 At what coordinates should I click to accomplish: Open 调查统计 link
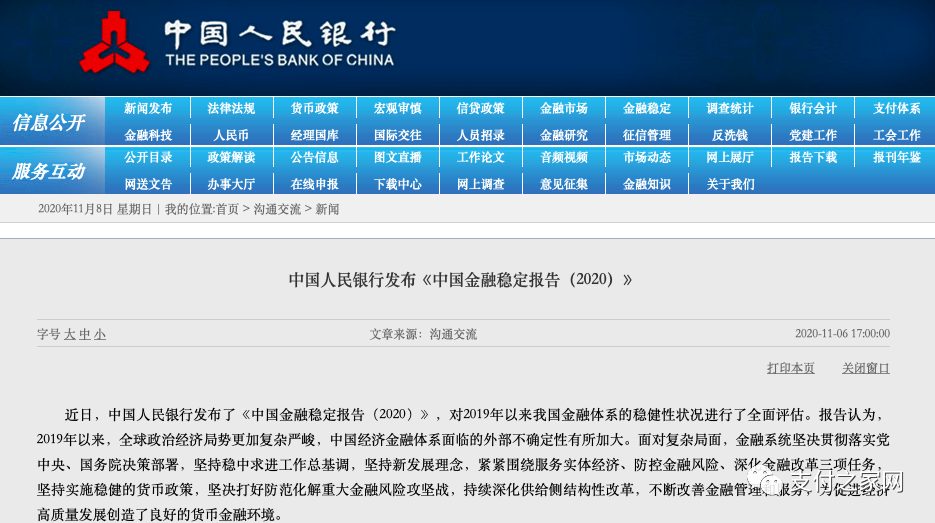click(730, 109)
